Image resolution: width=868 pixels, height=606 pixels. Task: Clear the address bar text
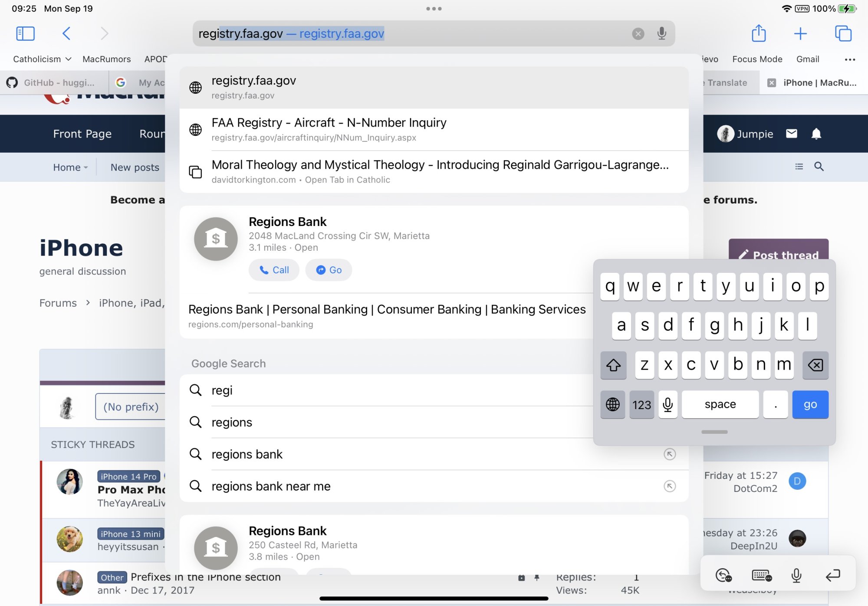click(638, 34)
